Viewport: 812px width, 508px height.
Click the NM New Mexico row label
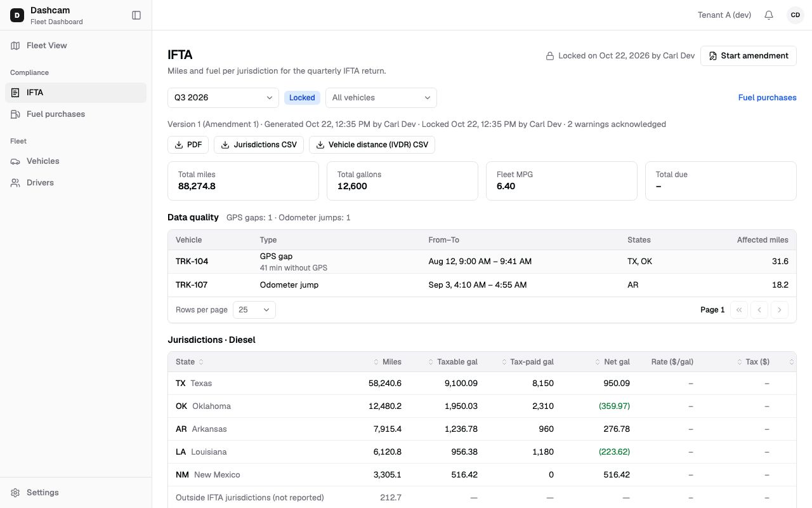click(208, 475)
